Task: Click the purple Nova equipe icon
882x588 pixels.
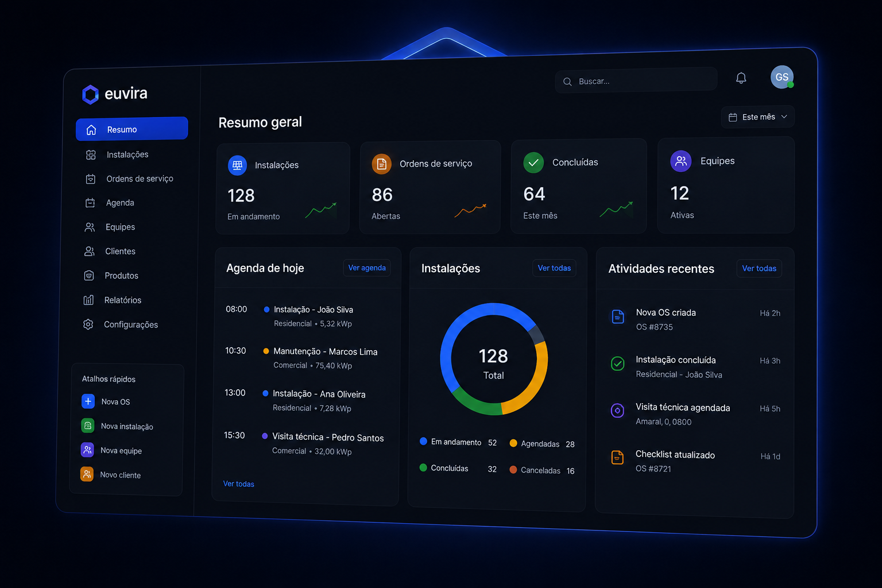Action: [x=87, y=450]
